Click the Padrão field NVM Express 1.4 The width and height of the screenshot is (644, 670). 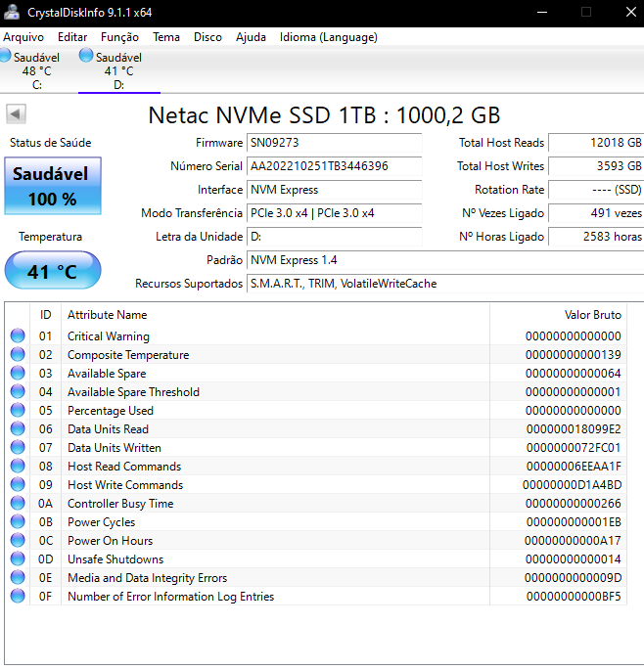[x=445, y=260]
